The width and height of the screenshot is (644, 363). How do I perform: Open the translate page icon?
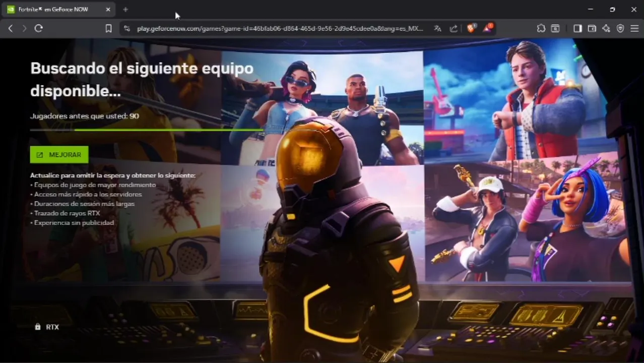[437, 29]
